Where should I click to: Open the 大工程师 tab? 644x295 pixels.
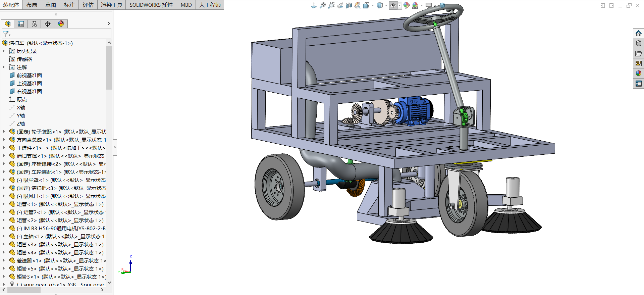click(210, 5)
